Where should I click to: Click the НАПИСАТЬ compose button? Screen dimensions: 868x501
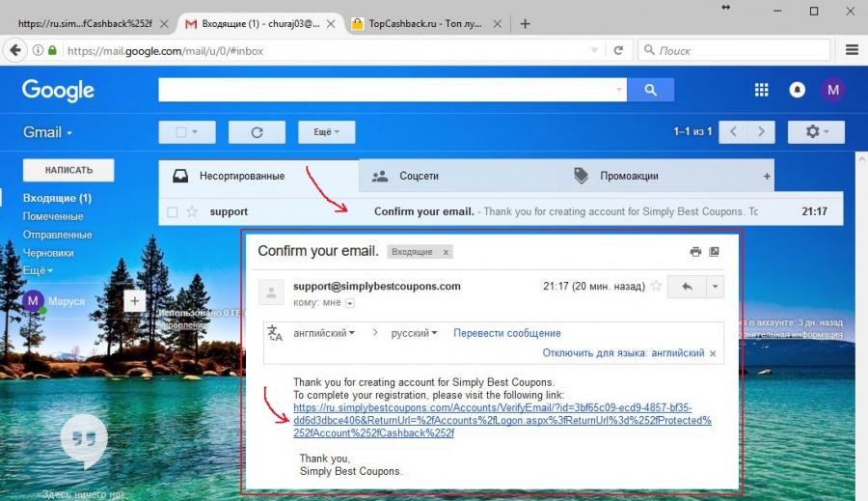tap(68, 170)
